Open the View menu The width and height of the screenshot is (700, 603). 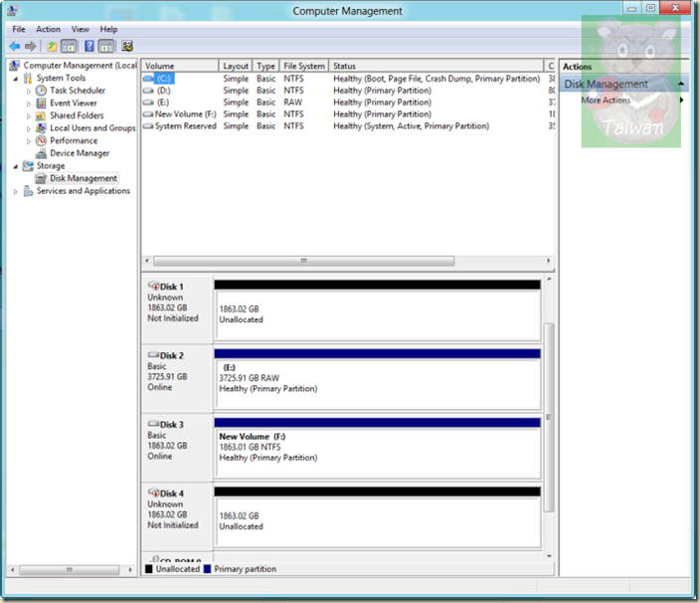(x=81, y=29)
